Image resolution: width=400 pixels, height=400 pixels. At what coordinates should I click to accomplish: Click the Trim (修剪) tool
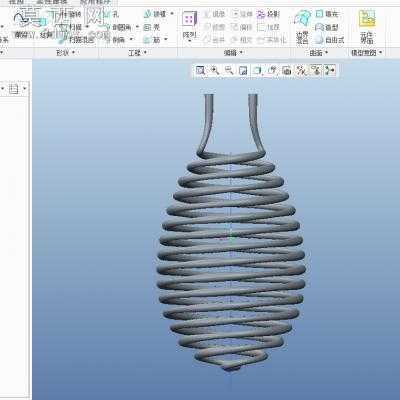click(x=214, y=27)
